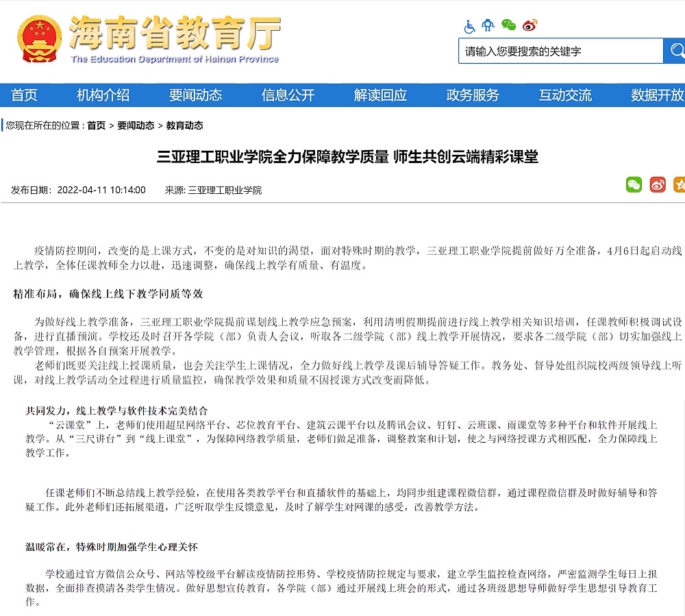The image size is (685, 616).
Task: Open the 机构介绍 navigation menu
Action: click(x=103, y=95)
